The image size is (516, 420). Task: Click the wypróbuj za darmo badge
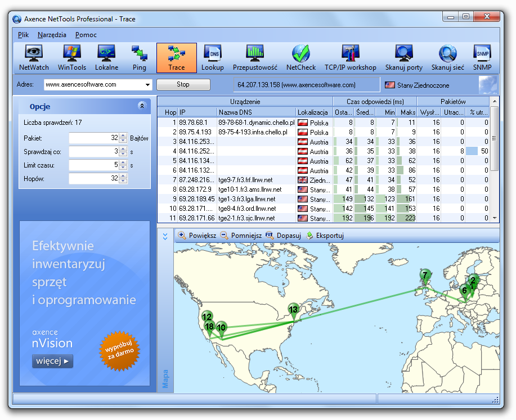(x=119, y=351)
